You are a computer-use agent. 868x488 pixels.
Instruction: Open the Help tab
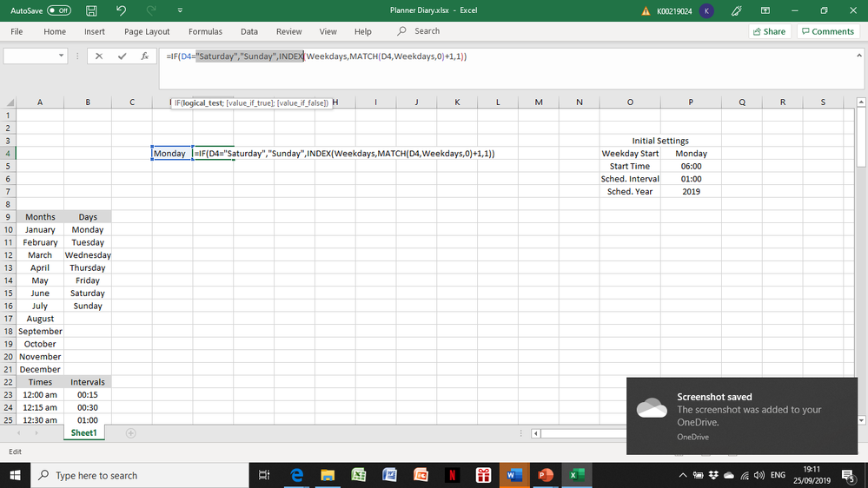(362, 31)
